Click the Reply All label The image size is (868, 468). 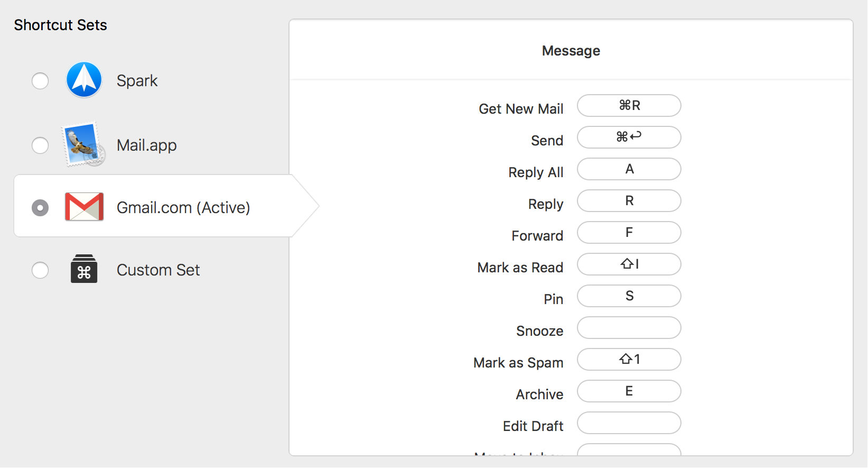[536, 172]
